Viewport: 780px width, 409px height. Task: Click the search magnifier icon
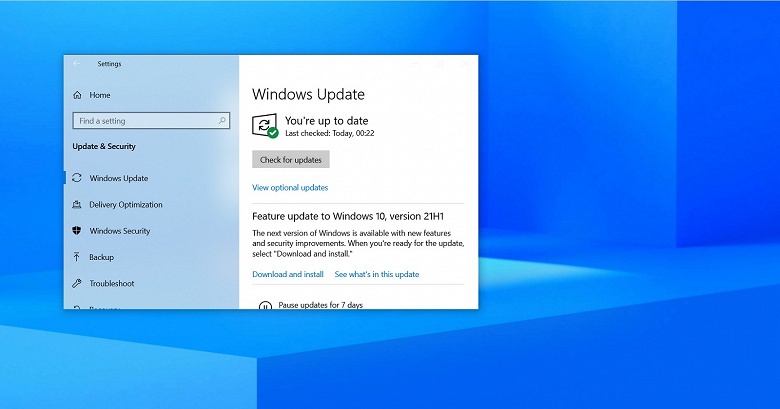tap(222, 120)
